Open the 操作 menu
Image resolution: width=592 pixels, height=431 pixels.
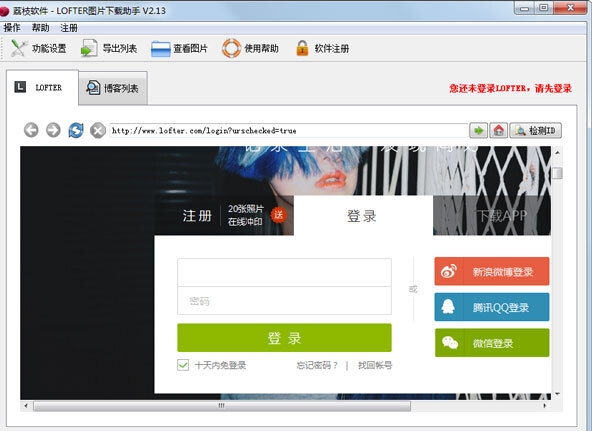(x=12, y=28)
